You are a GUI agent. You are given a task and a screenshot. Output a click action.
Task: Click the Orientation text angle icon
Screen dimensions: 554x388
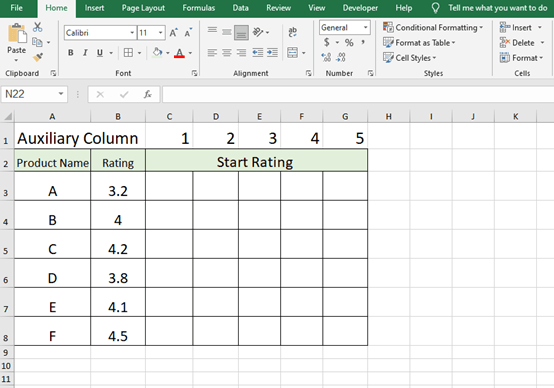pos(258,32)
